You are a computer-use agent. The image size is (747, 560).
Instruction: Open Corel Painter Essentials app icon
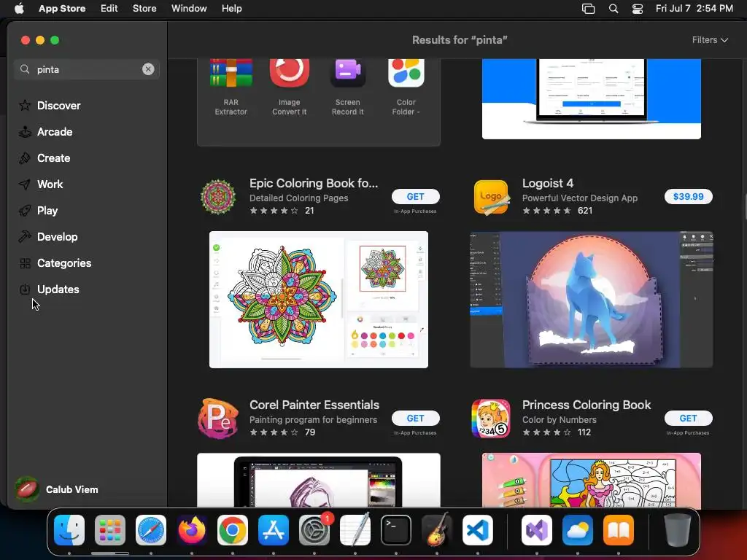point(218,418)
